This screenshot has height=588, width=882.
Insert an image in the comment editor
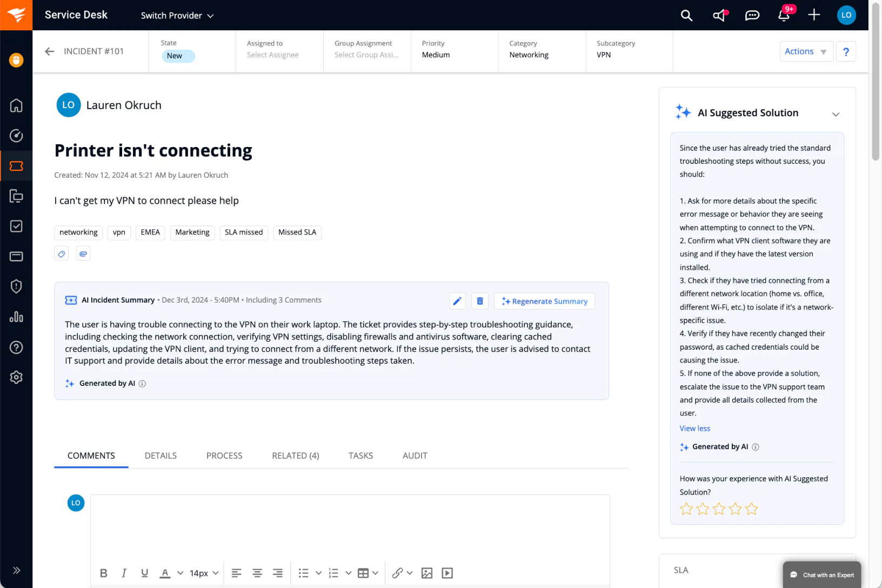(x=427, y=573)
